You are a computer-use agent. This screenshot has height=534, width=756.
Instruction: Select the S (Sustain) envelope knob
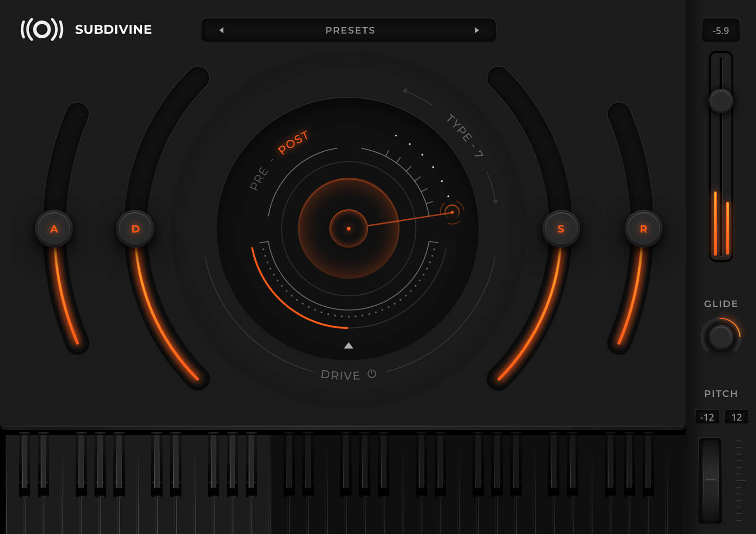coord(561,228)
